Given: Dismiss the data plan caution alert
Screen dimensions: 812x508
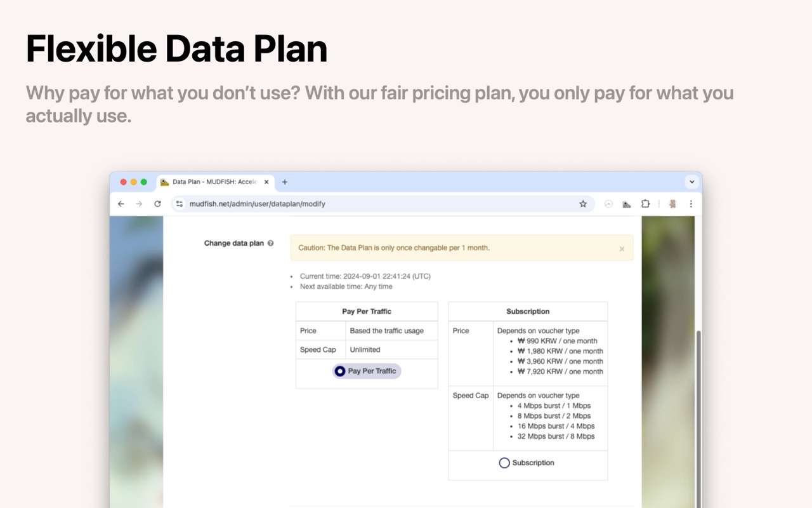Looking at the screenshot, I should pos(622,249).
